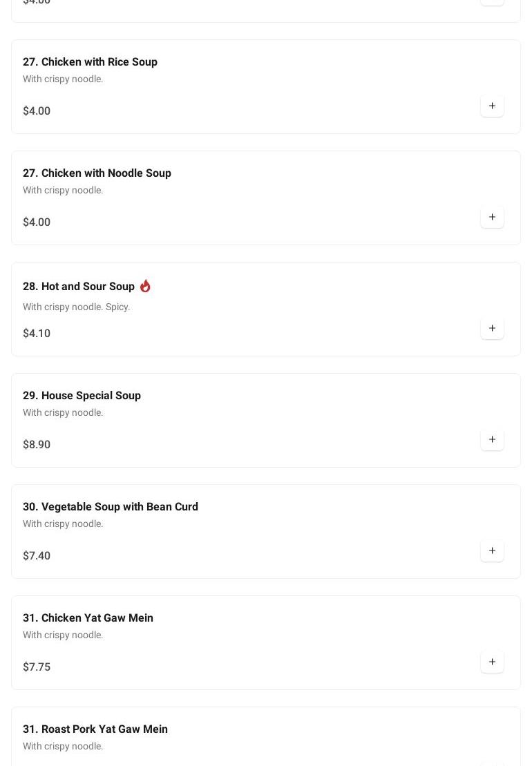
Task: Click the spicy flame icon
Action: 145,286
